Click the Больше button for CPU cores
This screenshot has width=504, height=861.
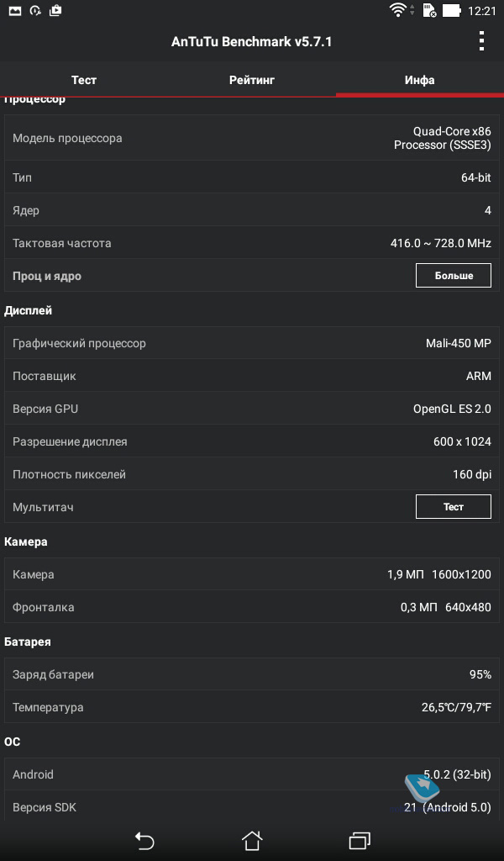point(454,276)
